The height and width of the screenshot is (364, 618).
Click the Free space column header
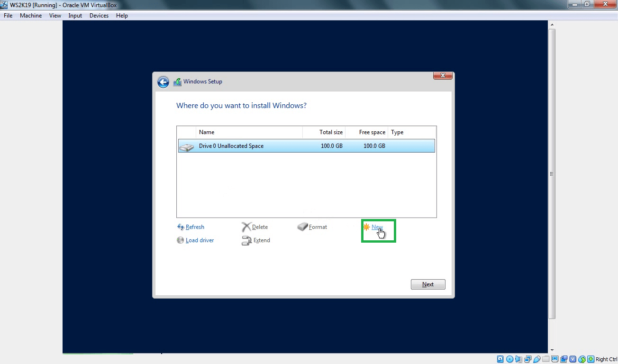pyautogui.click(x=367, y=132)
